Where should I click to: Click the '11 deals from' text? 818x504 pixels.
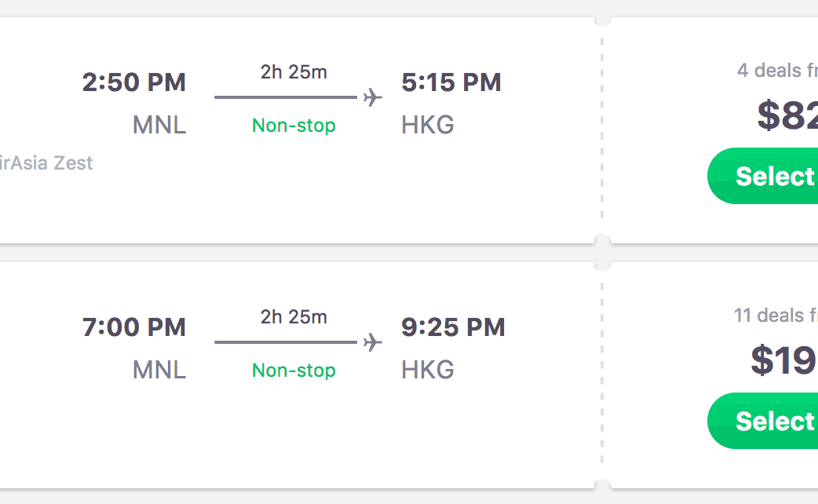[775, 316]
